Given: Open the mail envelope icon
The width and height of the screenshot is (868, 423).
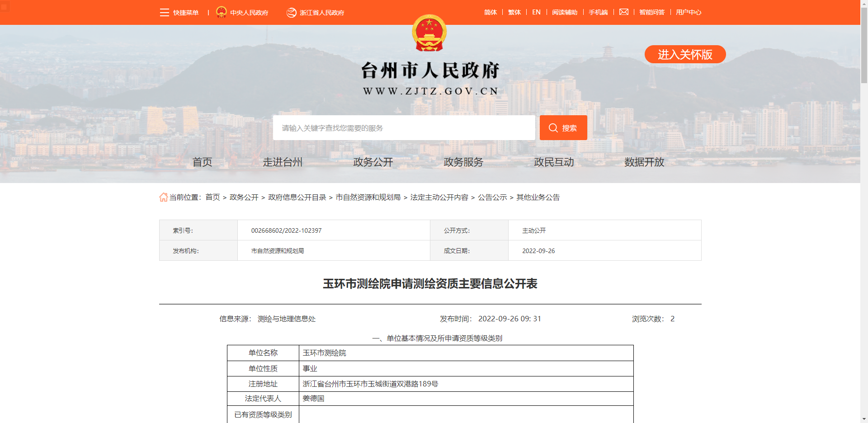Looking at the screenshot, I should tap(623, 12).
